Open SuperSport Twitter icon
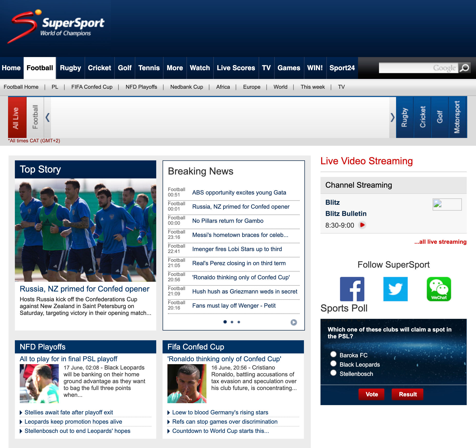This screenshot has width=476, height=448. pyautogui.click(x=395, y=289)
